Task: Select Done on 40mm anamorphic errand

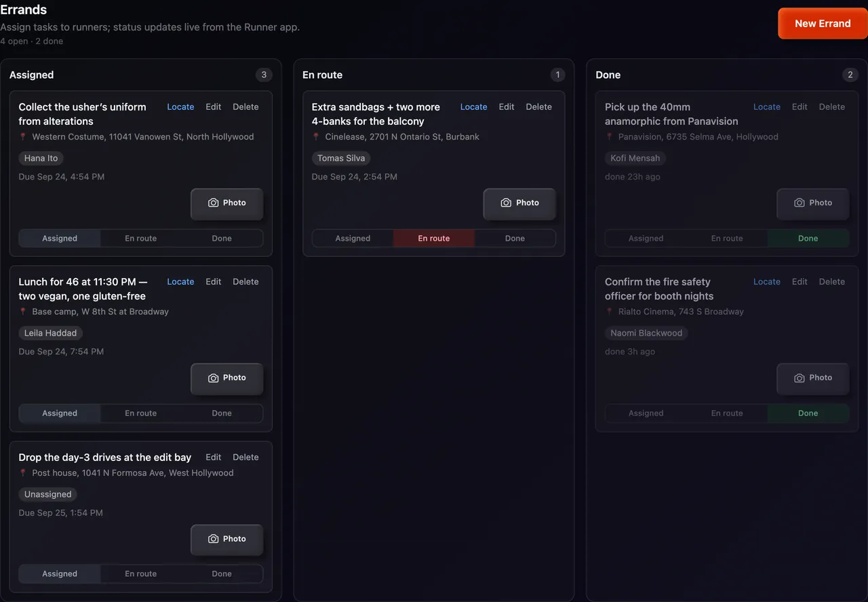Action: (x=808, y=239)
